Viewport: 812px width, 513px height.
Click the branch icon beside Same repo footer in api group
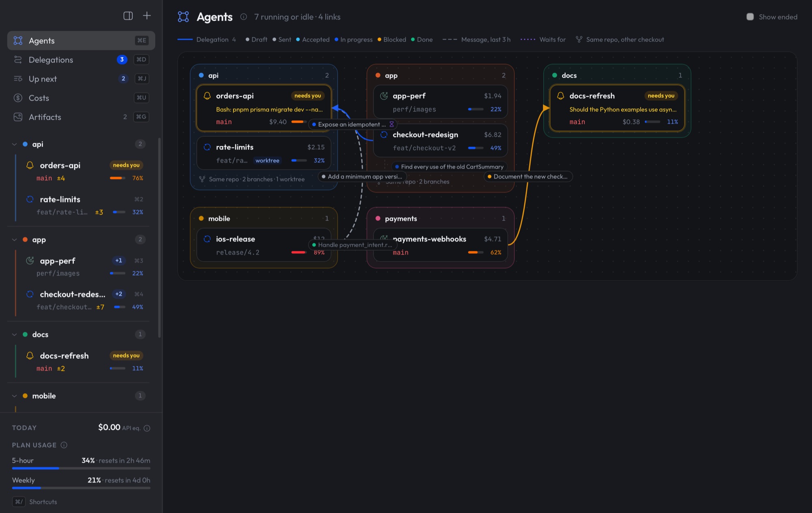(x=202, y=179)
